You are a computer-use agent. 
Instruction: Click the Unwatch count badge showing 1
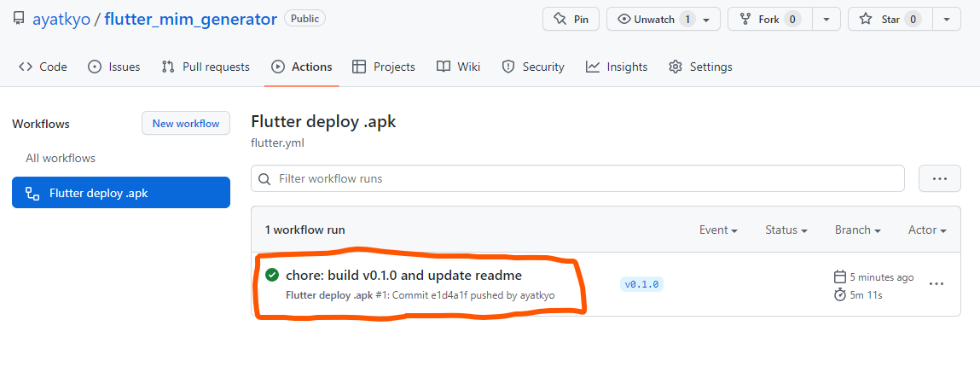687,20
